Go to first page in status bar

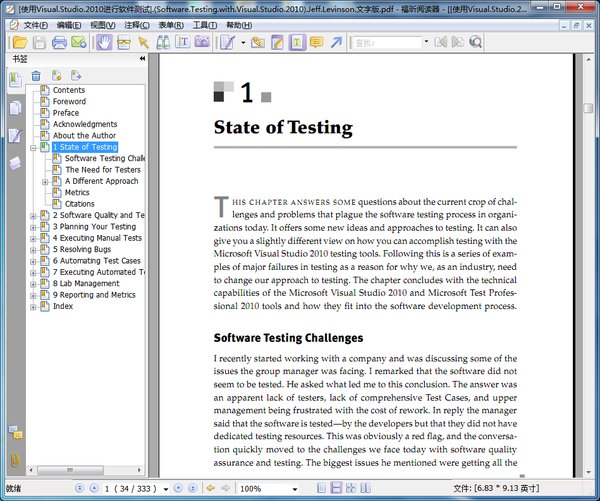click(80, 488)
